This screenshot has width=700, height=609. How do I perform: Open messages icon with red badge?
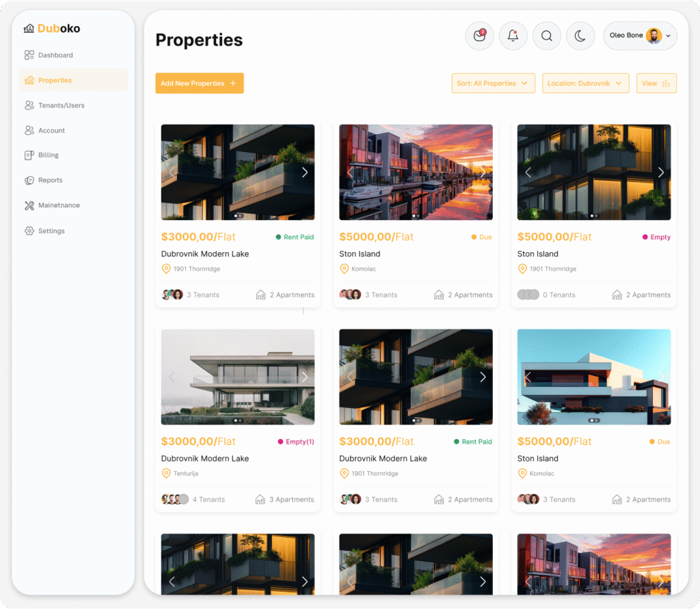click(x=479, y=36)
